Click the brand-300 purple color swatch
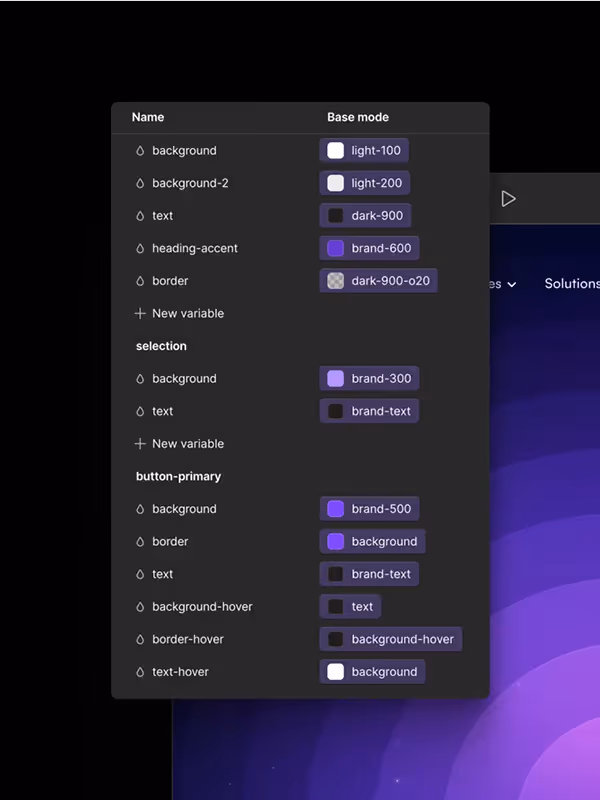The height and width of the screenshot is (800, 600). [335, 379]
